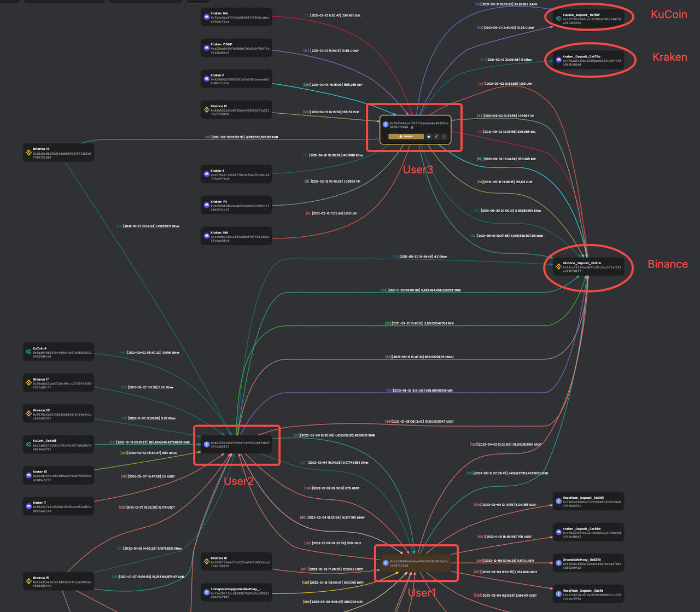Screen dimensions: 700x612
Task: Copy the selected node's address via copy icon
Action: (x=412, y=127)
